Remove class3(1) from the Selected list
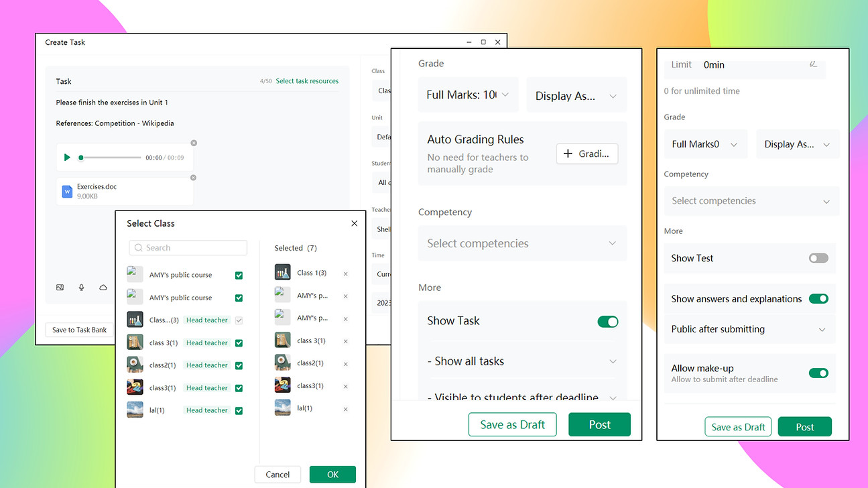This screenshot has height=488, width=868. (x=346, y=386)
